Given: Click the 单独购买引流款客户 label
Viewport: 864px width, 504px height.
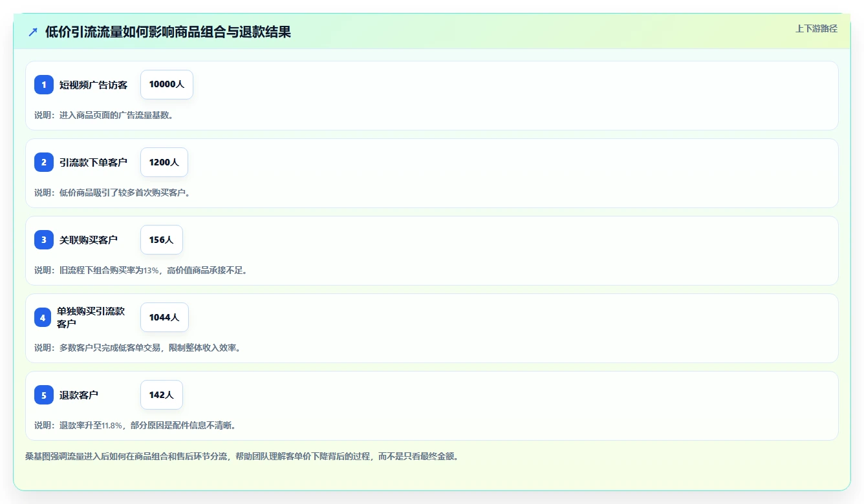Looking at the screenshot, I should [x=91, y=317].
